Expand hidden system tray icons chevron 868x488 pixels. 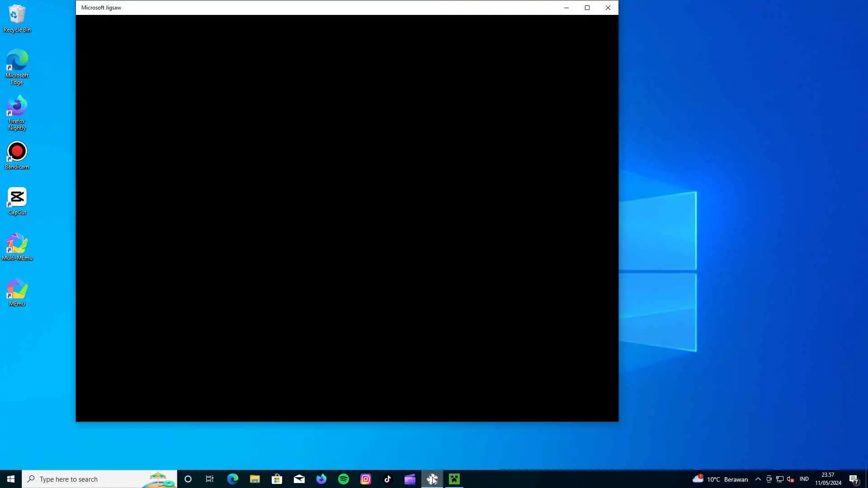click(x=758, y=479)
